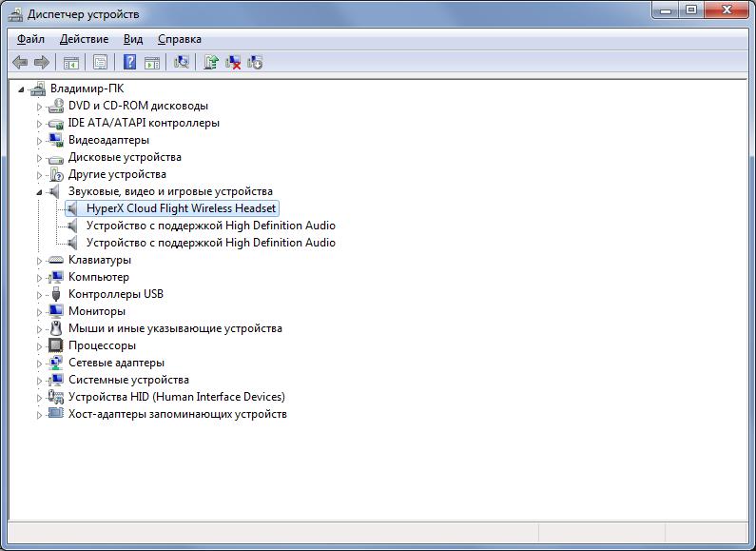Expand the Системные устройства node arrow
756x551 pixels.
(x=40, y=381)
